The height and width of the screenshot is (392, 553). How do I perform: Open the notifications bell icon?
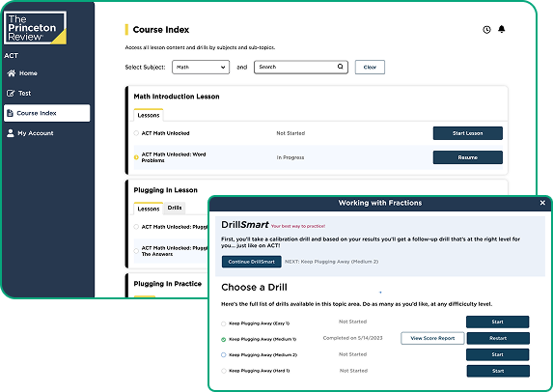[x=502, y=29]
